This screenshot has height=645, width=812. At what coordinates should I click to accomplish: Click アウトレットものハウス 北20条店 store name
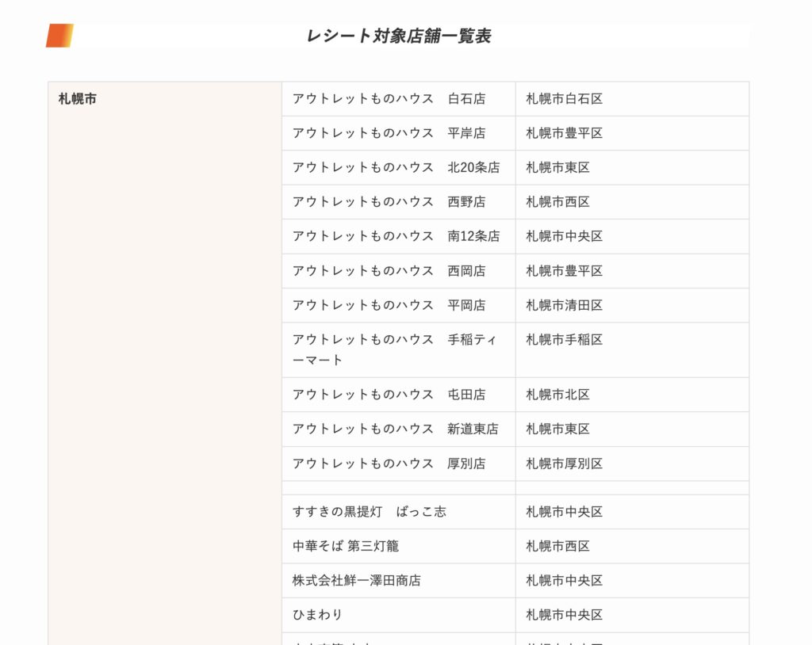tap(396, 167)
